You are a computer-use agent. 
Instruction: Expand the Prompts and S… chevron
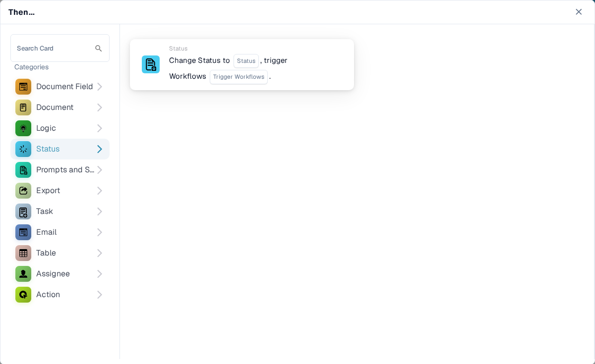100,170
